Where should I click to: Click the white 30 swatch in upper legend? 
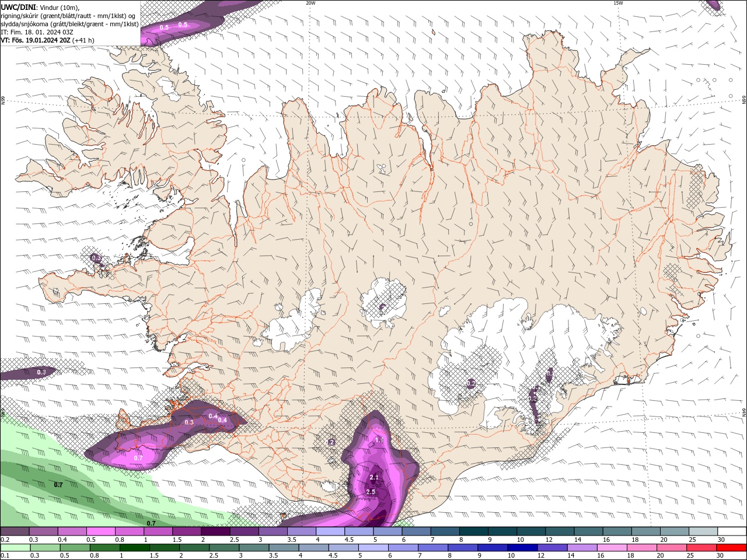tap(732, 531)
